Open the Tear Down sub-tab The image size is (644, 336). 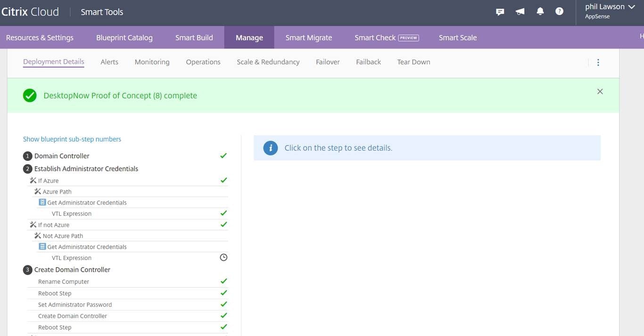pyautogui.click(x=413, y=62)
